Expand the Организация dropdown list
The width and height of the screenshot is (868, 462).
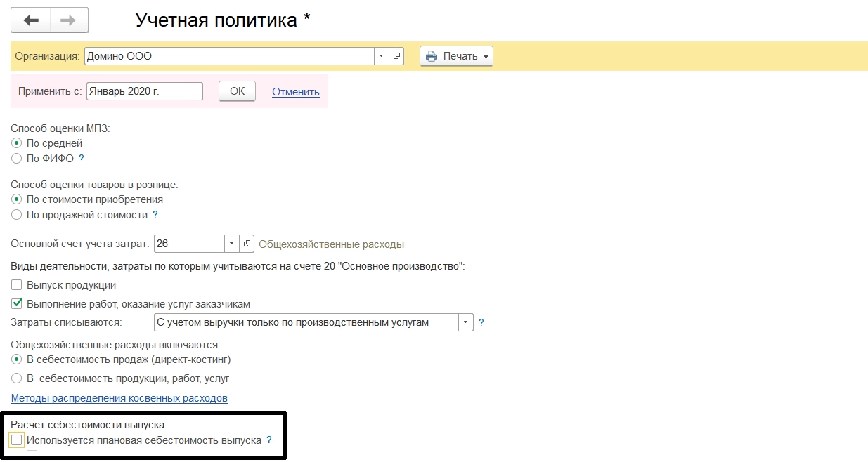coord(382,56)
